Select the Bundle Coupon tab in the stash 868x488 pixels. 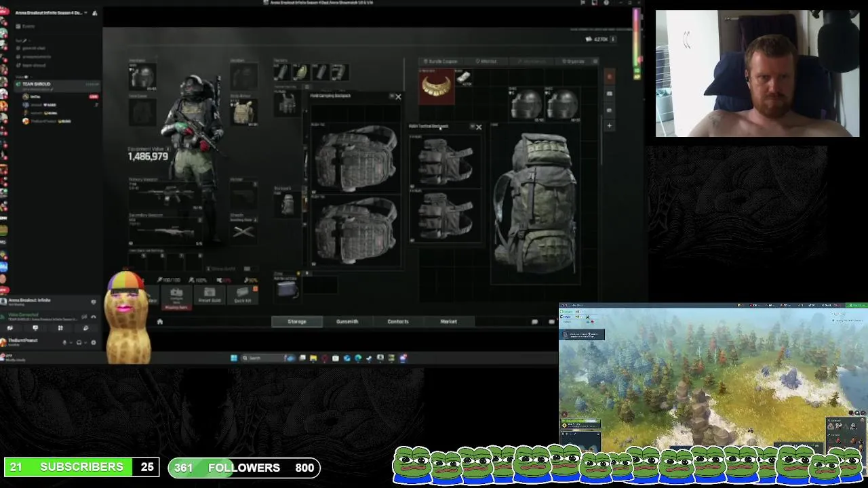coord(440,61)
